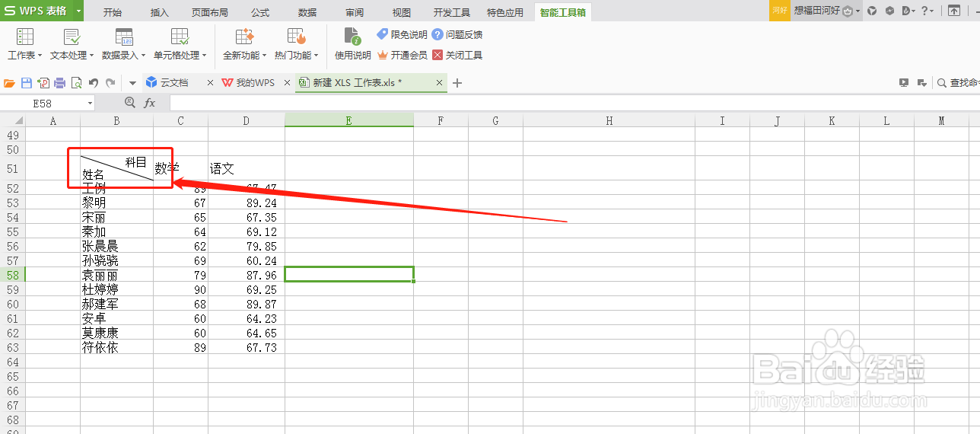Click the fx insert function icon
This screenshot has height=434, width=980.
point(150,103)
